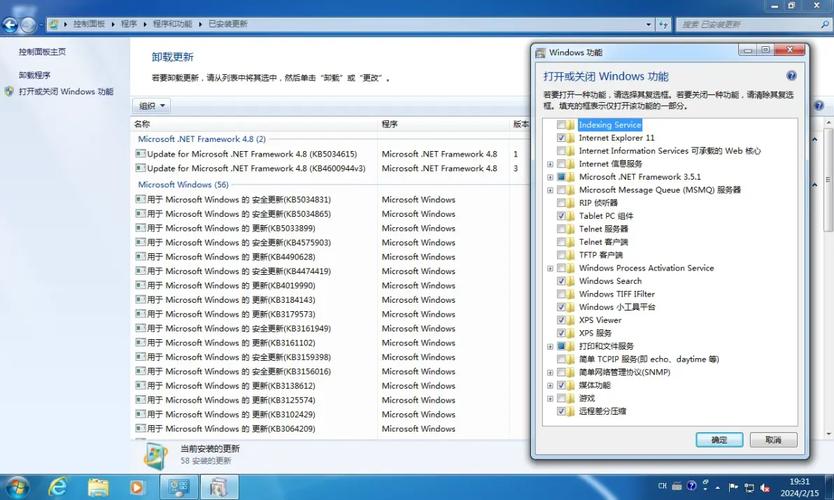Uncheck Internet Explorer 11 checkbox
The width and height of the screenshot is (834, 500).
click(561, 138)
